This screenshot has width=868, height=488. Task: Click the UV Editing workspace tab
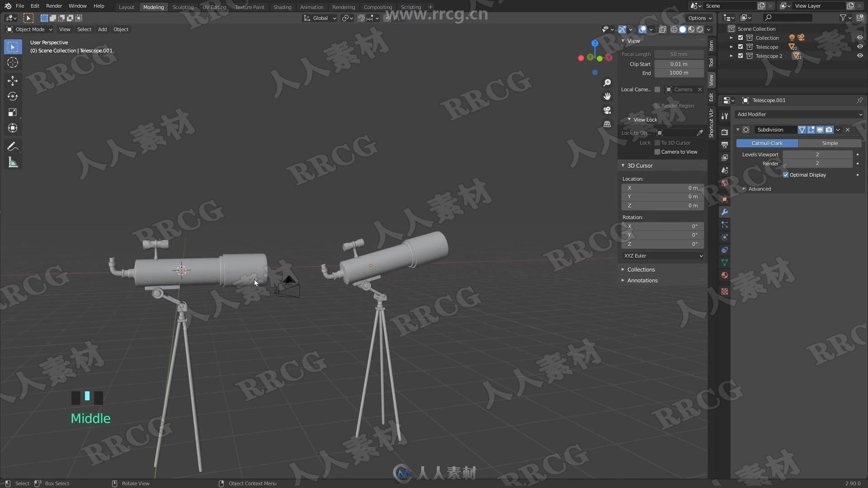point(214,7)
